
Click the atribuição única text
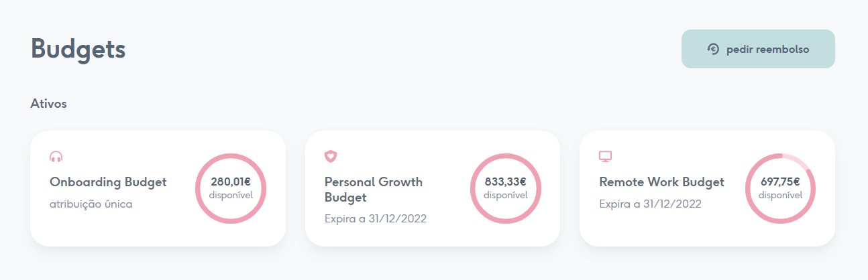point(91,204)
